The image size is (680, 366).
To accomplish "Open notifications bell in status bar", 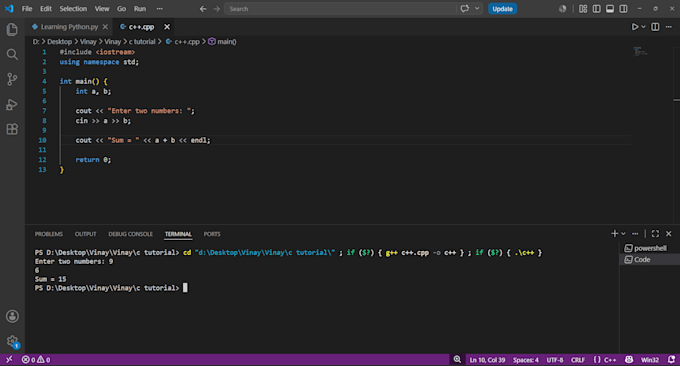I will [671, 359].
